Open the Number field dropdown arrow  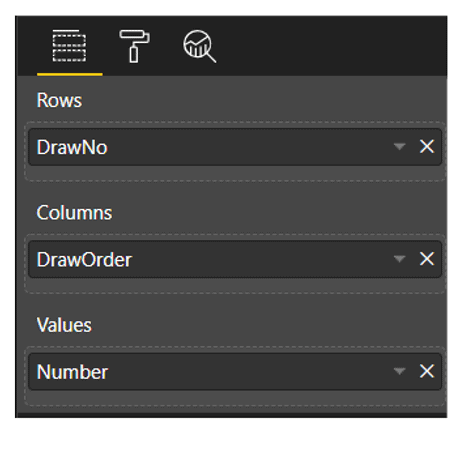click(x=399, y=371)
